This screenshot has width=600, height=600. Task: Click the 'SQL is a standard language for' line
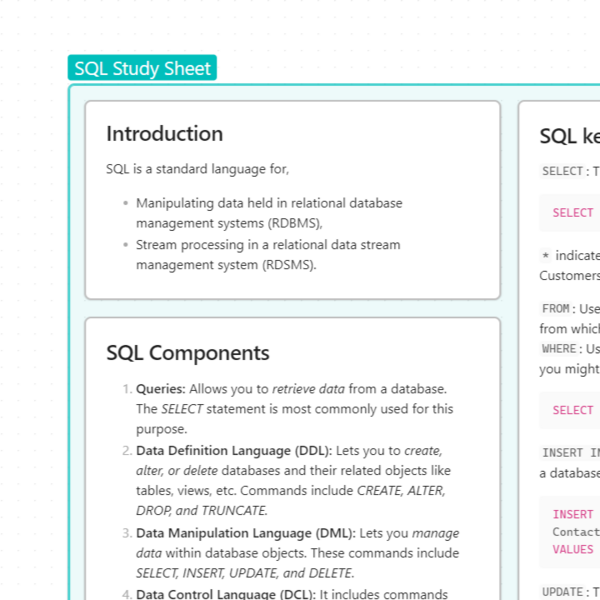(x=198, y=169)
